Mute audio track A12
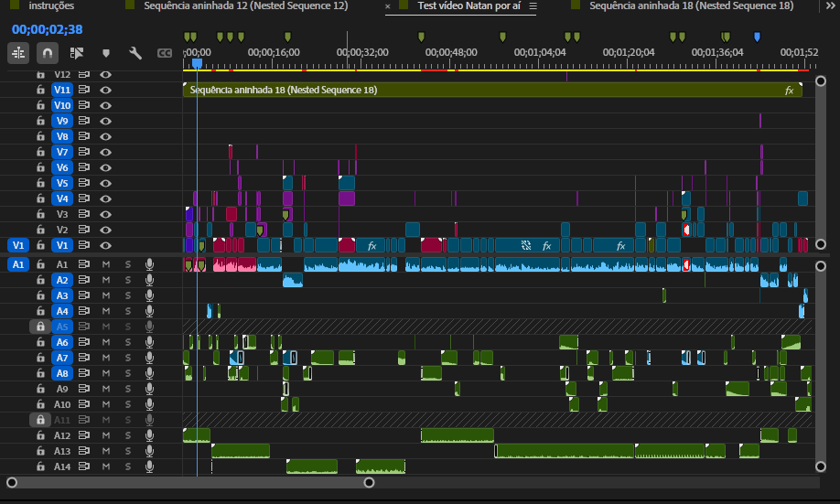The image size is (840, 504). [106, 434]
